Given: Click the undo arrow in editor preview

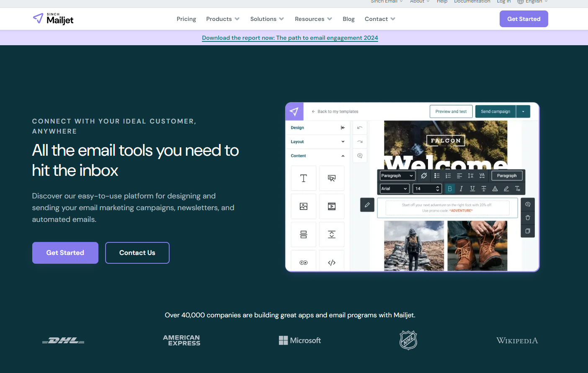Looking at the screenshot, I should [x=360, y=128].
